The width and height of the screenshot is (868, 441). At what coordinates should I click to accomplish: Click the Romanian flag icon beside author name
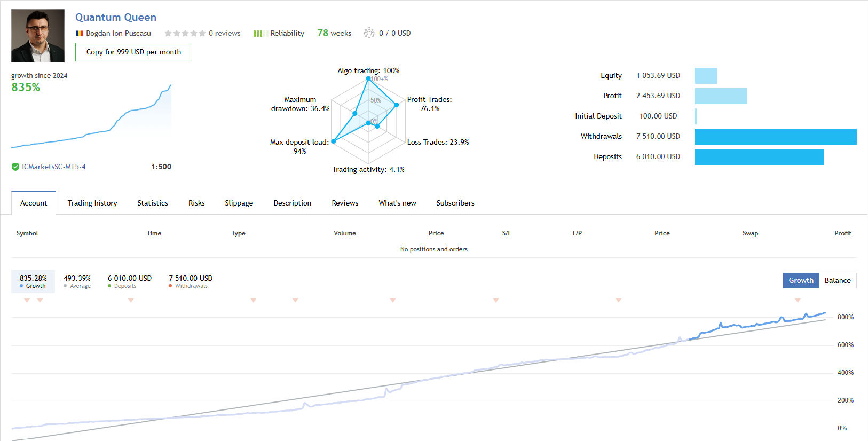(x=79, y=33)
